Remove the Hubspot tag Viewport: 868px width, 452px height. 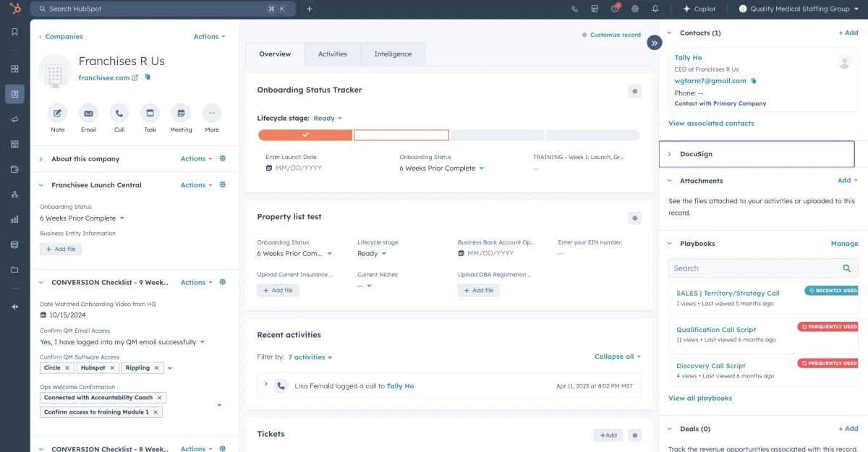pos(112,368)
